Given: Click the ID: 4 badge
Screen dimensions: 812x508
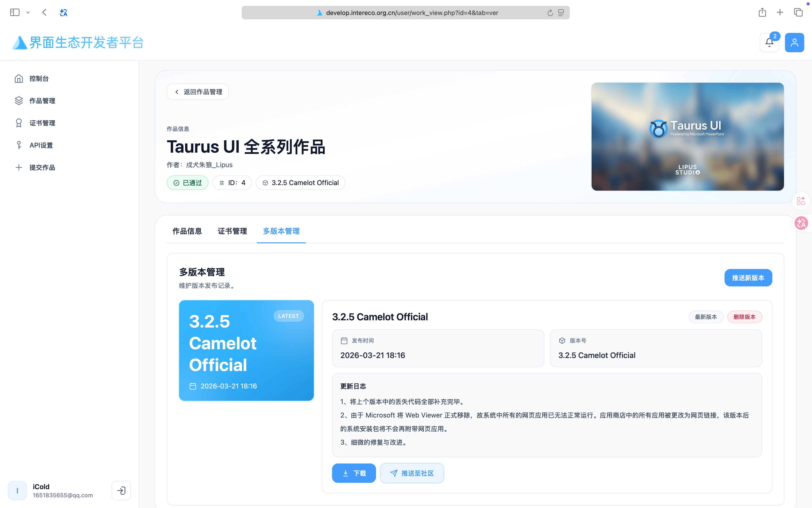Looking at the screenshot, I should tap(232, 183).
